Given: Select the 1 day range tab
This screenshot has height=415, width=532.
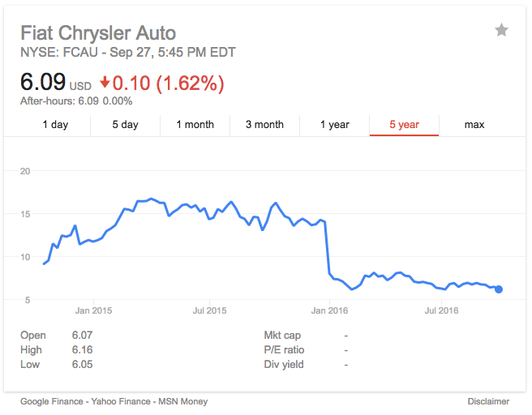Looking at the screenshot, I should 55,125.
